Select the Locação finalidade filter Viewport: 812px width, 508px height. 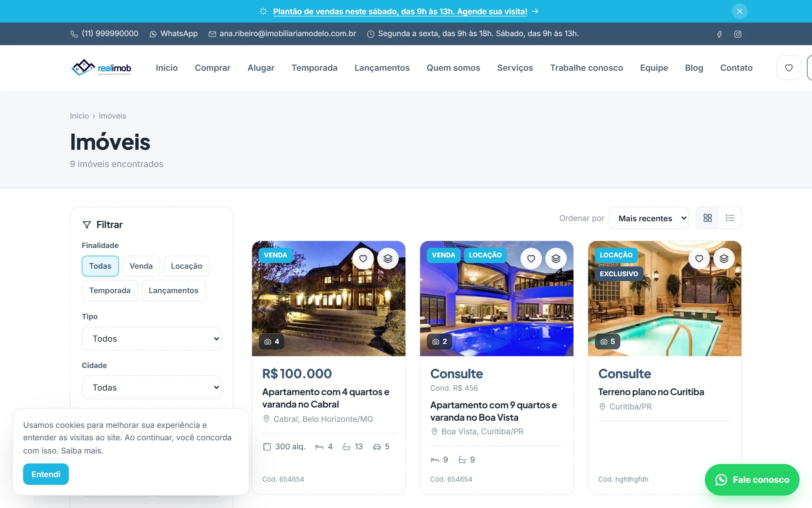(x=186, y=266)
